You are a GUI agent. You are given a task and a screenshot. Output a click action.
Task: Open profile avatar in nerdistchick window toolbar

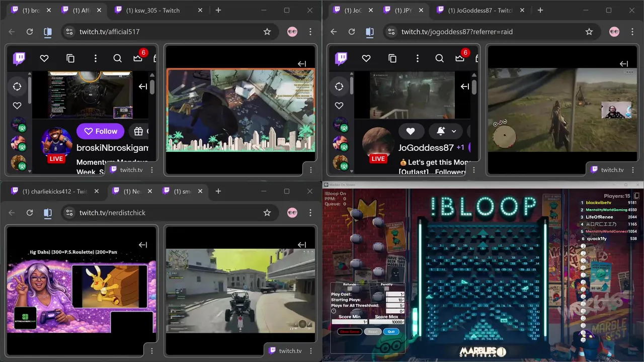tap(292, 213)
